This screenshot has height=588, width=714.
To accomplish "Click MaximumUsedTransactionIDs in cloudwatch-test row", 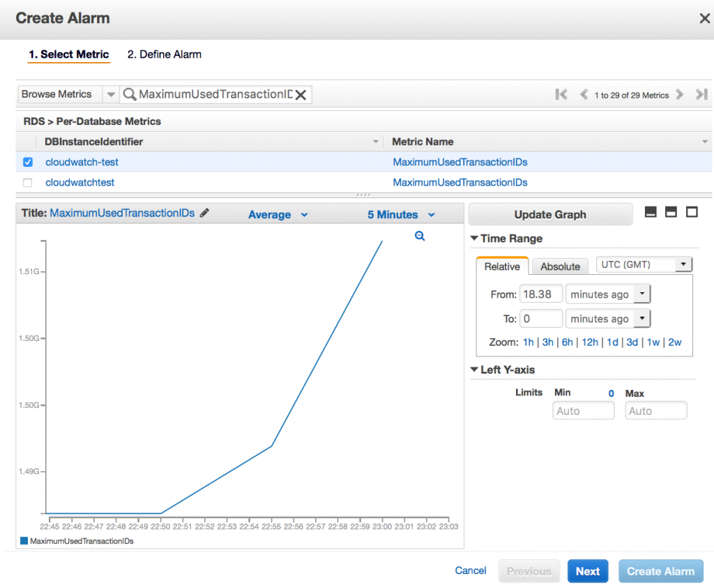I will click(460, 162).
